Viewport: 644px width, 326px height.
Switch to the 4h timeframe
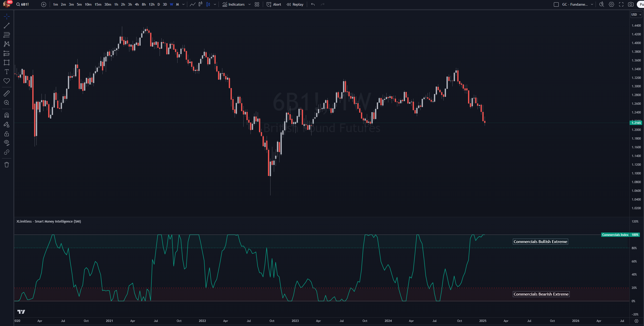(x=137, y=4)
